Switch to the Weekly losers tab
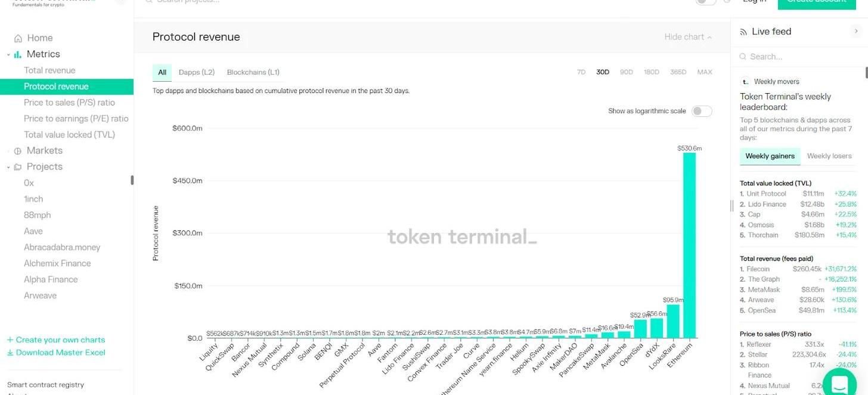This screenshot has height=395, width=868. 829,156
